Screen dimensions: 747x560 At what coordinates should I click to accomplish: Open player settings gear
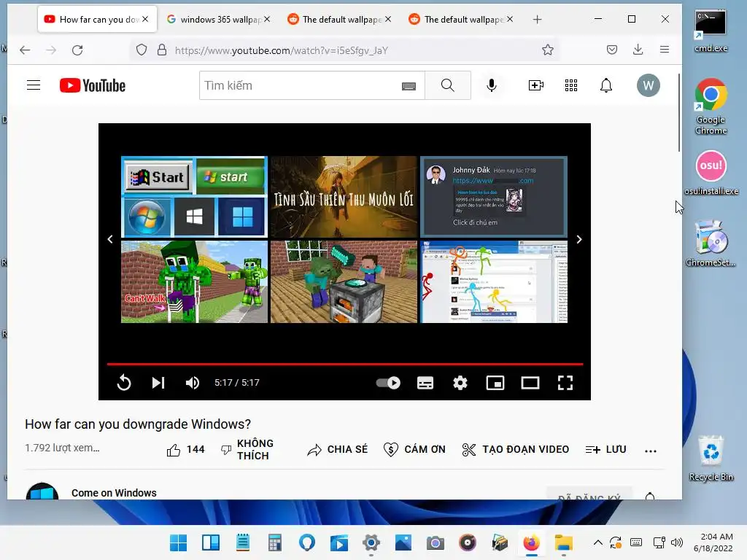coord(460,383)
